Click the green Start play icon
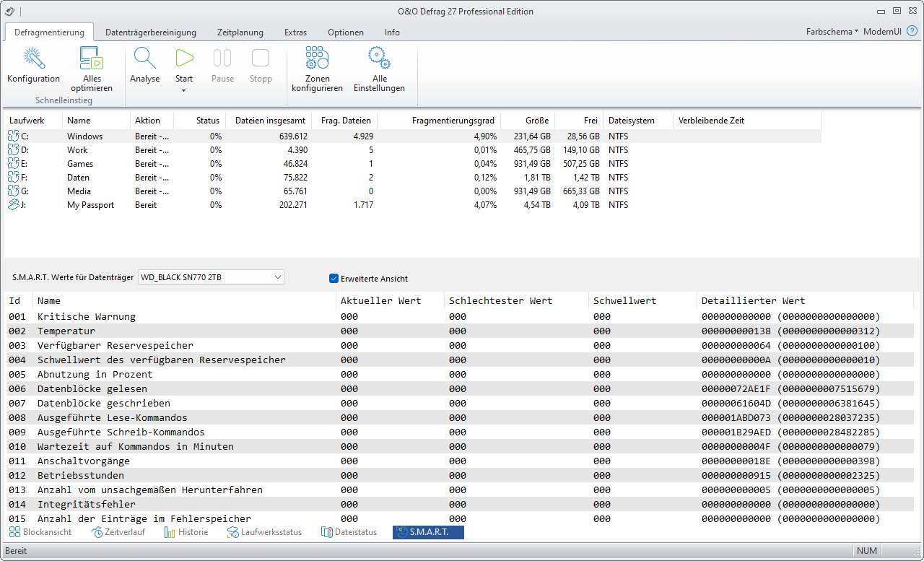This screenshot has height=561, width=924. tap(184, 58)
